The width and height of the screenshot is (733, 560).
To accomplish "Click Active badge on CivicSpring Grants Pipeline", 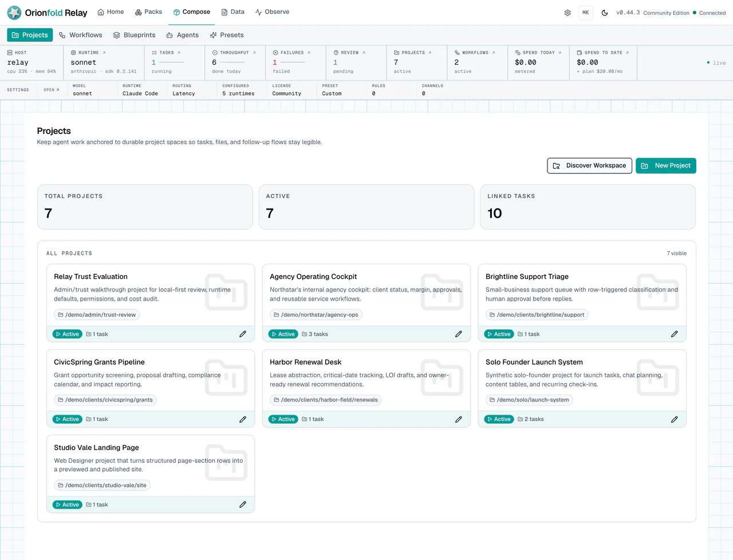I will click(68, 419).
